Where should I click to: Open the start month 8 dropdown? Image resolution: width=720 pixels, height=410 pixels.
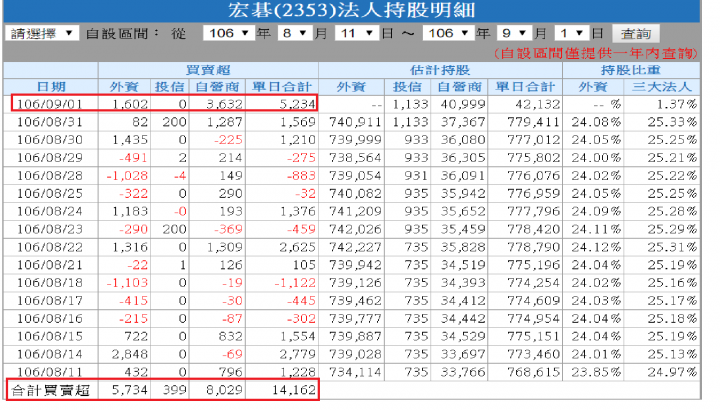[295, 33]
